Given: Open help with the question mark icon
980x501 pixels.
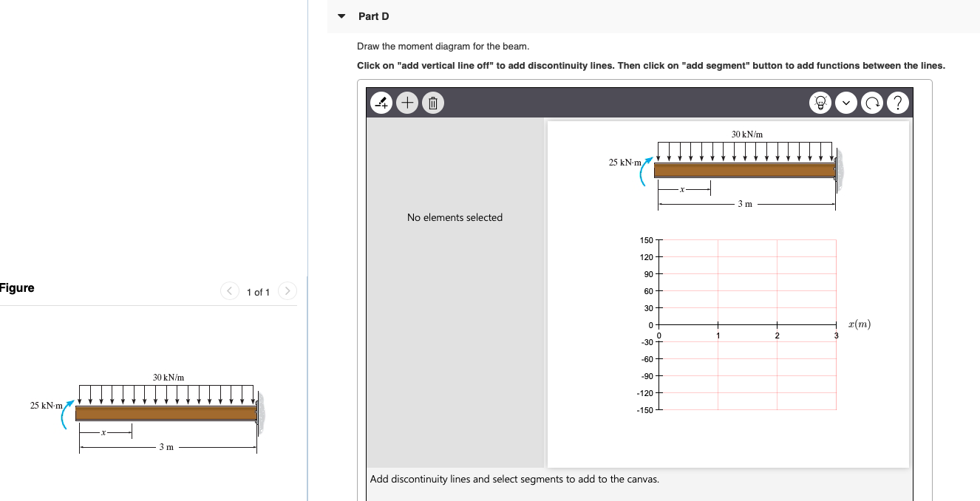Looking at the screenshot, I should click(897, 103).
